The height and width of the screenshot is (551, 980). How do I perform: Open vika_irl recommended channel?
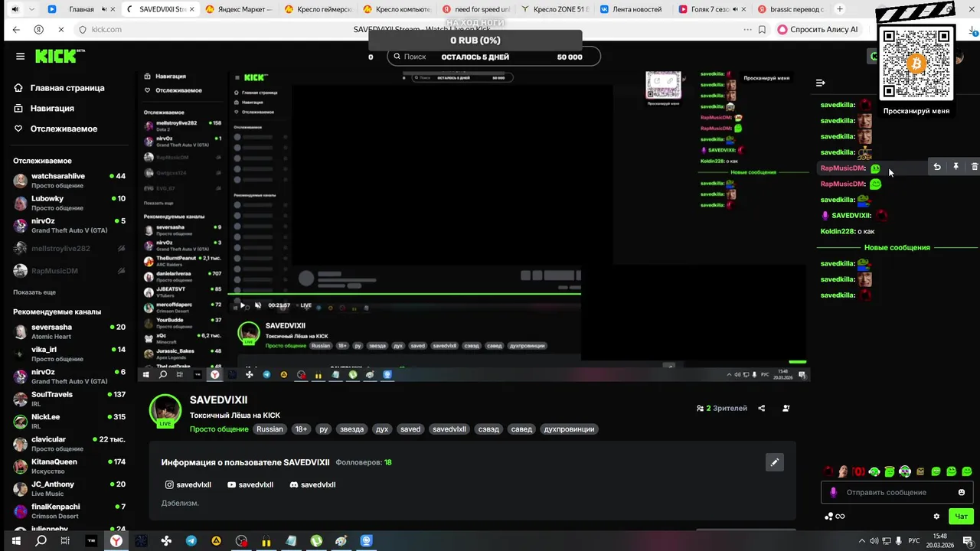tap(69, 354)
